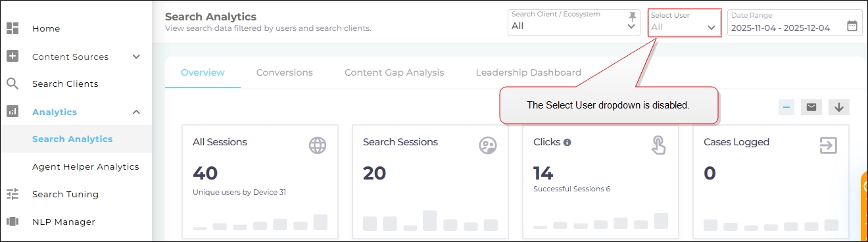Open the Search Client / Ecosystem dropdown
The height and width of the screenshot is (242, 868).
pos(574,22)
